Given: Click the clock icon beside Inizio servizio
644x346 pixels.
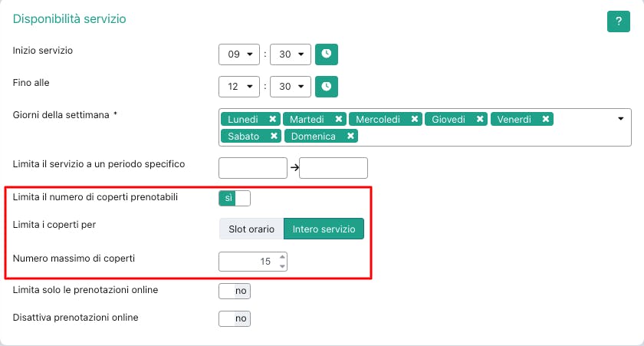Looking at the screenshot, I should tap(327, 54).
